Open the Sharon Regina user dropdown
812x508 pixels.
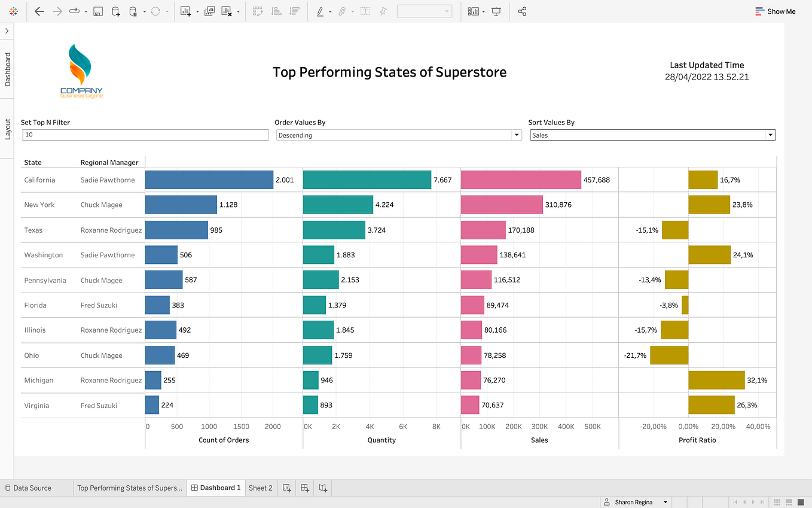click(636, 502)
